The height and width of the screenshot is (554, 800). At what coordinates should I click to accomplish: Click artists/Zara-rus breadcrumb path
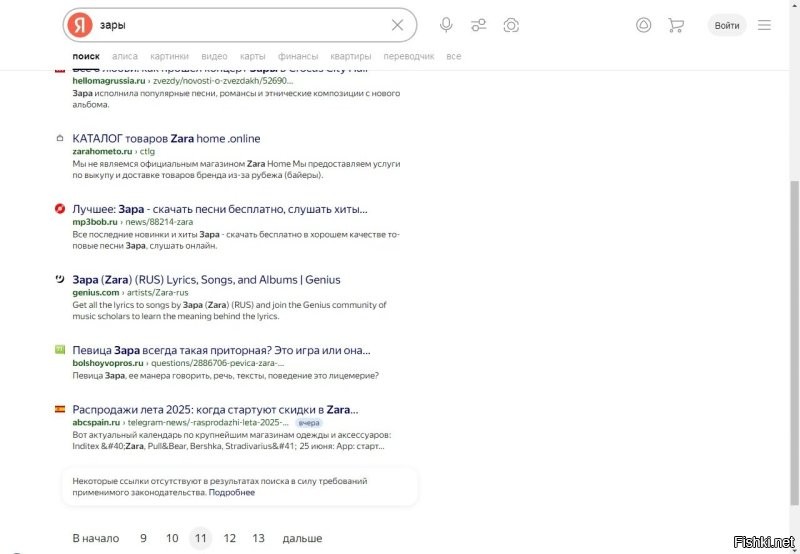click(x=158, y=292)
